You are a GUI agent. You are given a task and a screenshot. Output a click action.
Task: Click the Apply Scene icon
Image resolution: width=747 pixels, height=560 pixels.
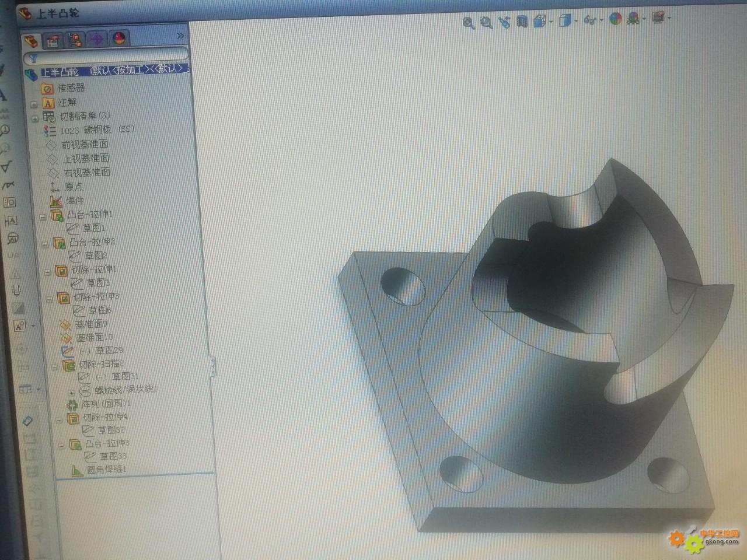coord(633,19)
